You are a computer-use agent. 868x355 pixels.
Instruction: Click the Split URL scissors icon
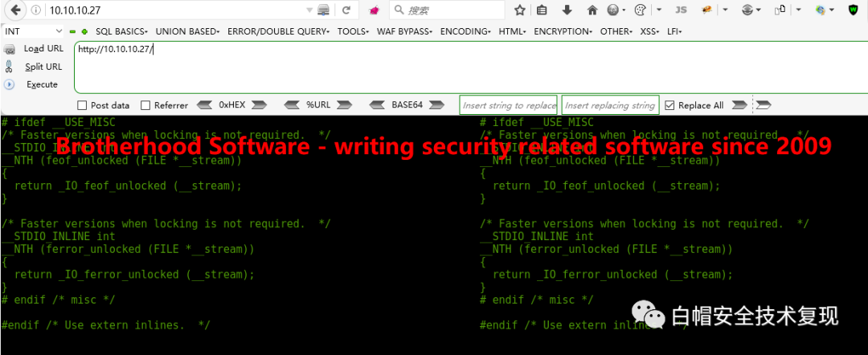[9, 67]
